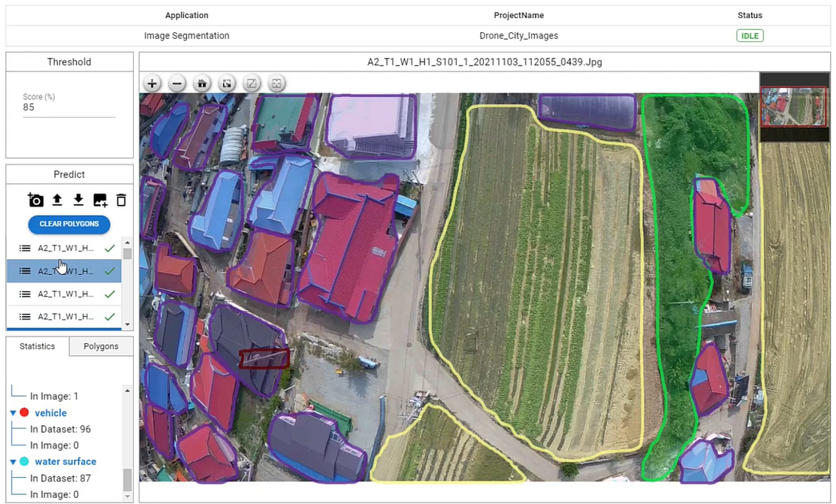Viewport: 836px width, 504px height.
Task: Select the Statistics tab
Action: pos(37,346)
